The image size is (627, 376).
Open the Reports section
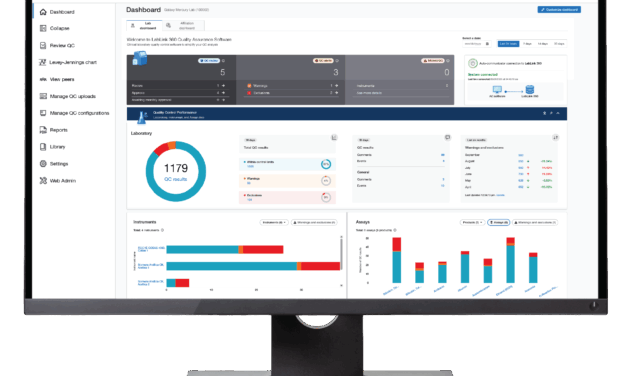click(x=54, y=130)
